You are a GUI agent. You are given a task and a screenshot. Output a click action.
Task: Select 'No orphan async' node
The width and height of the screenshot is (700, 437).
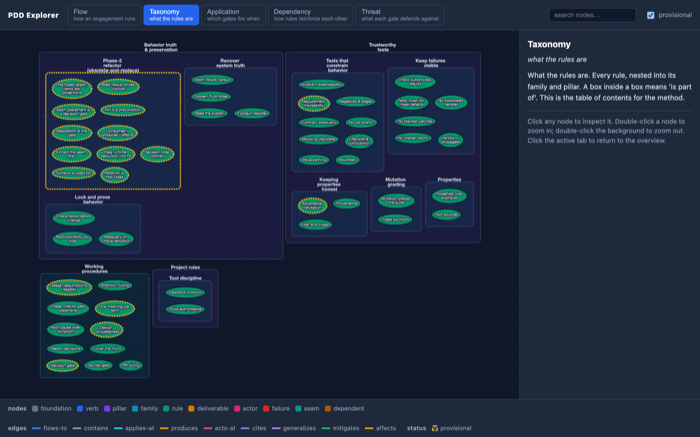[x=413, y=138]
